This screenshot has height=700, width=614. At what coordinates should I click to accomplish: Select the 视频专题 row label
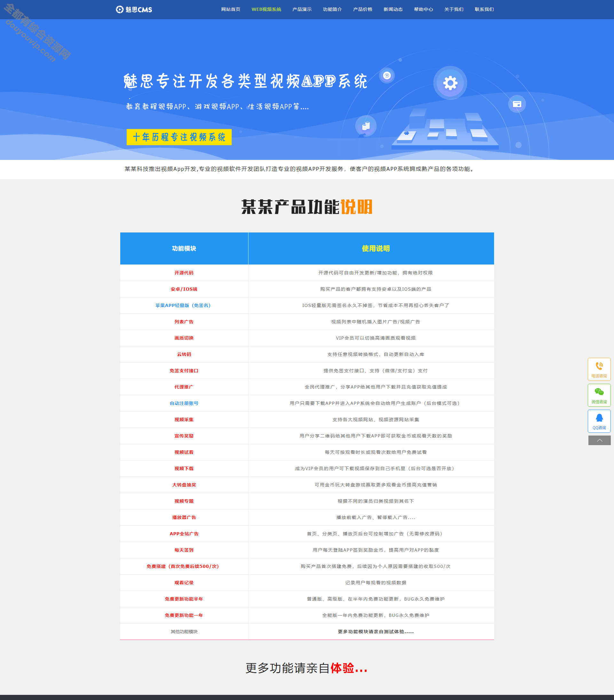point(184,501)
